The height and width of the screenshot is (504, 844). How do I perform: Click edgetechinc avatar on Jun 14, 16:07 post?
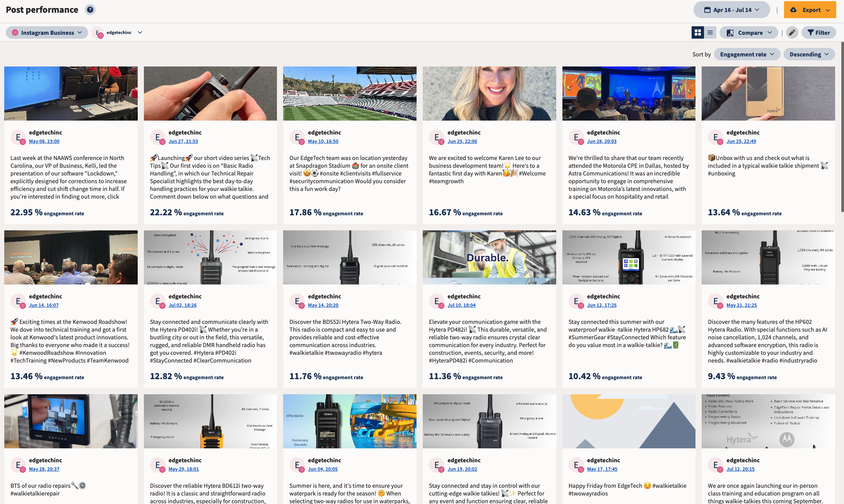pyautogui.click(x=18, y=301)
